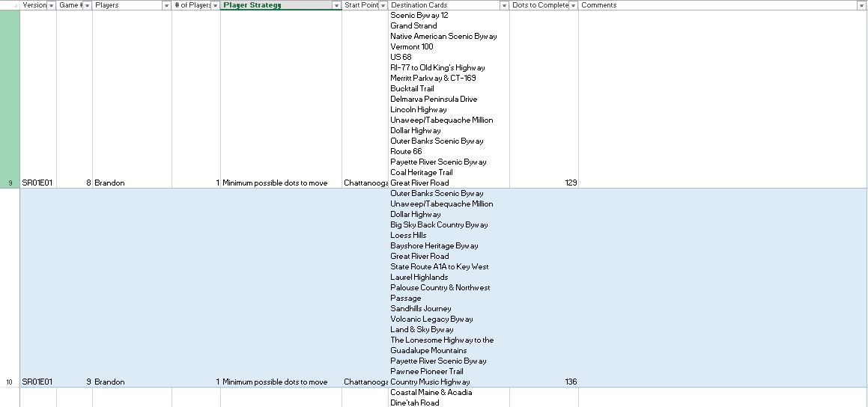Viewport: 868px width, 407px height.
Task: Select the cell showing 129 dots
Action: [544, 183]
